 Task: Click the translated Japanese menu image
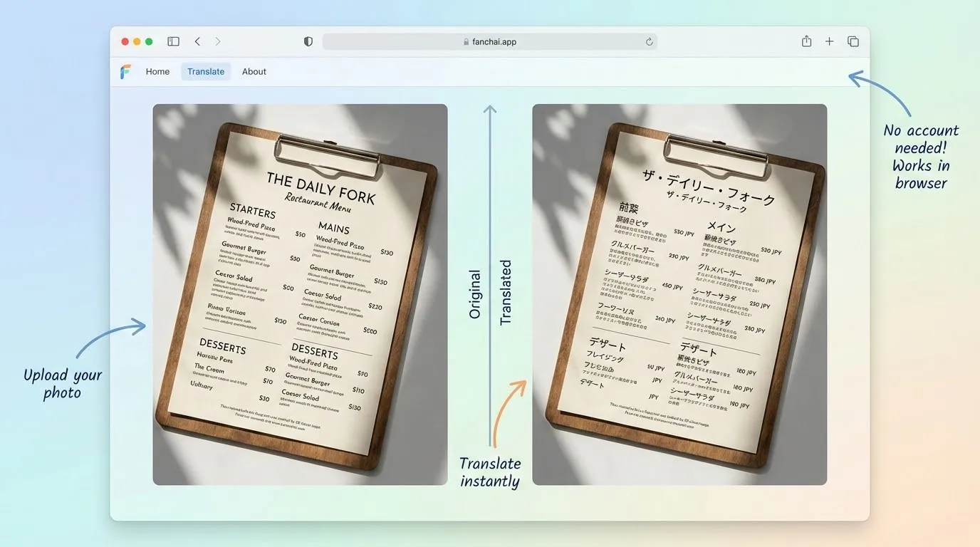[x=679, y=292]
